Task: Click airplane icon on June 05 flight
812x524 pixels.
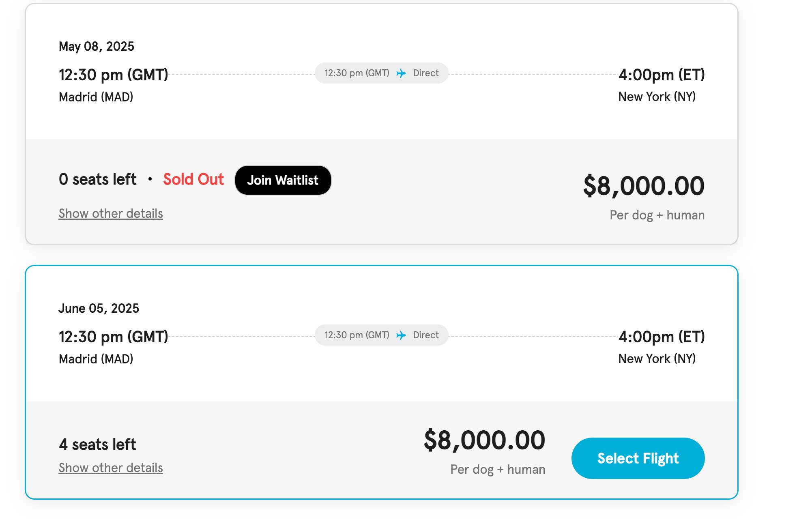Action: coord(401,335)
